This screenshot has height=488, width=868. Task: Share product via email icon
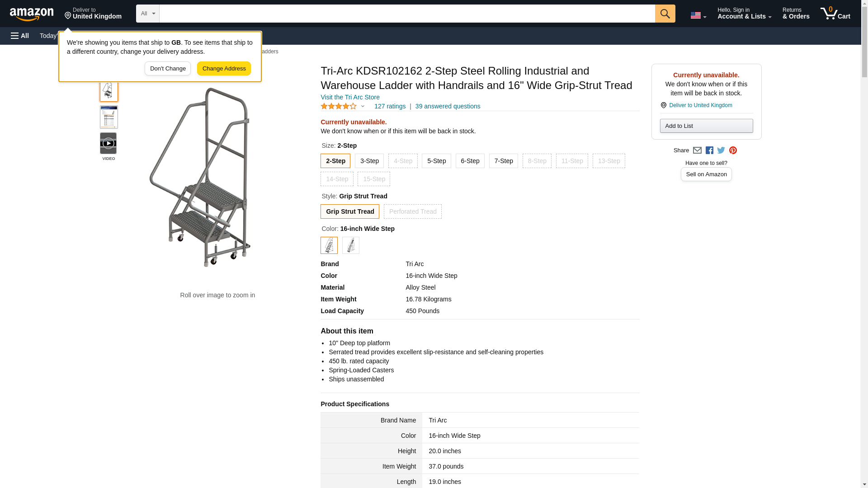pyautogui.click(x=697, y=150)
